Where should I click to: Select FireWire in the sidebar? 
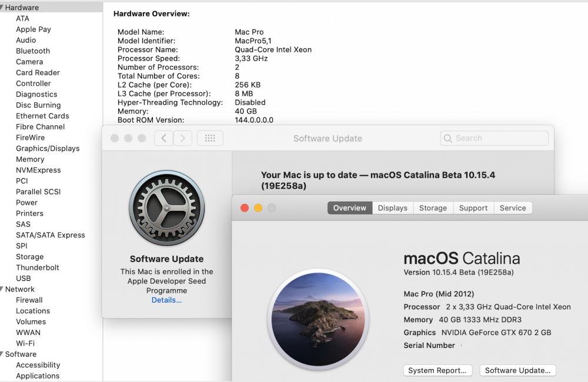pos(31,138)
